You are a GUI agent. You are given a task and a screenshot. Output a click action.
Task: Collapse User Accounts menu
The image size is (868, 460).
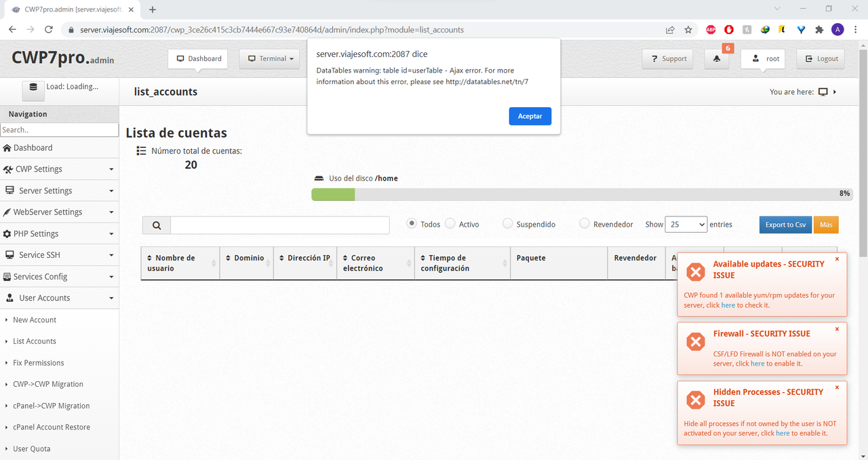point(59,298)
